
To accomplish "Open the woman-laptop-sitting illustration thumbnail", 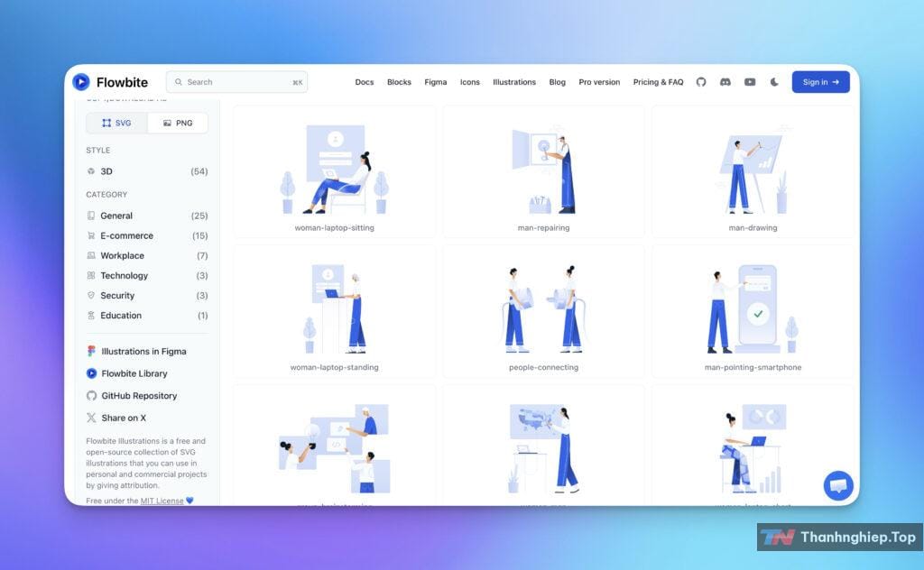I will (x=335, y=170).
